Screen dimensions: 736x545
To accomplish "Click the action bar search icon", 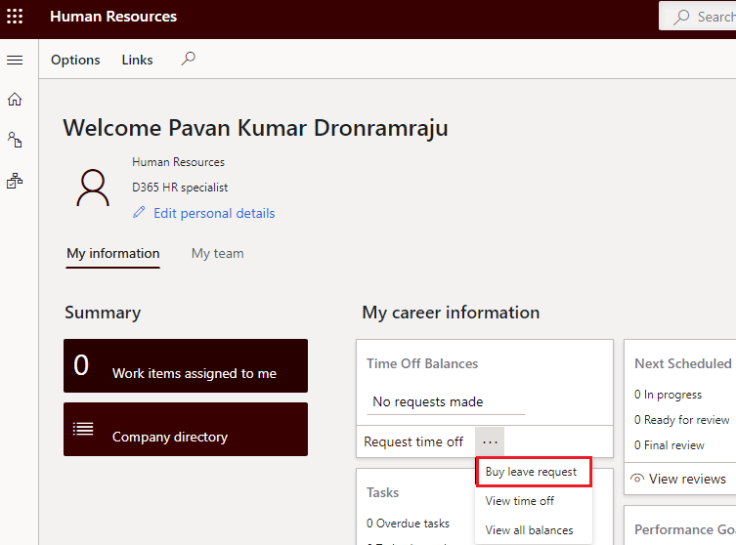I will [188, 59].
